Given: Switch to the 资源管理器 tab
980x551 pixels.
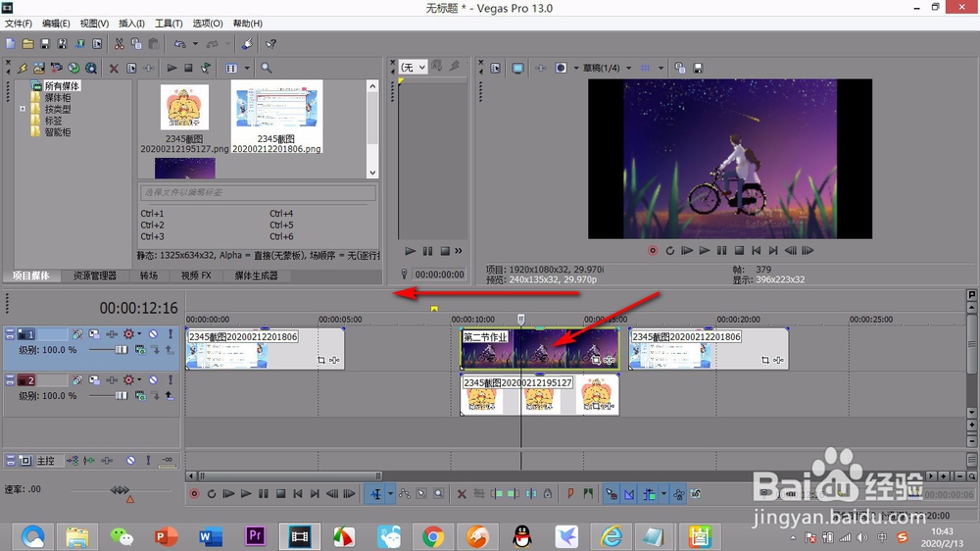Looking at the screenshot, I should click(x=95, y=275).
